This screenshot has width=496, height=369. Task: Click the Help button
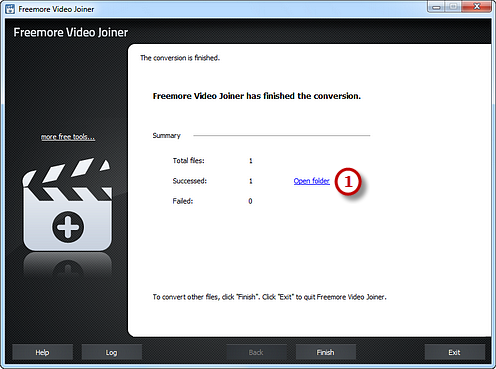click(42, 352)
